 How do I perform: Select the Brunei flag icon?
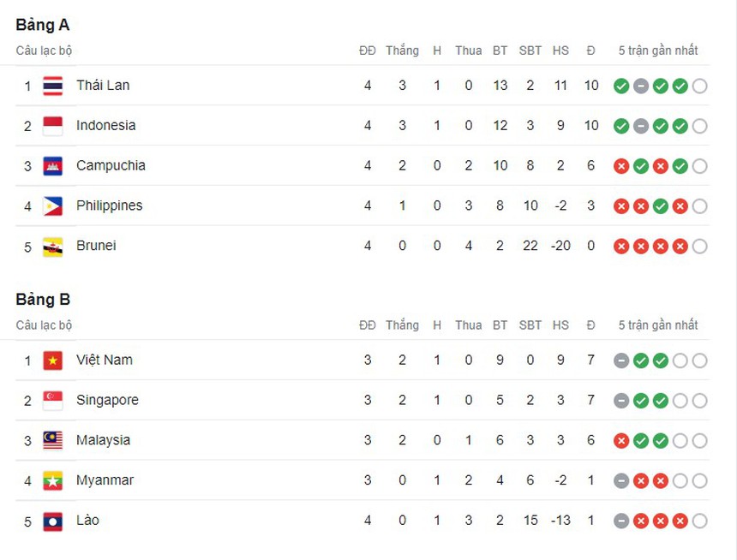click(52, 246)
